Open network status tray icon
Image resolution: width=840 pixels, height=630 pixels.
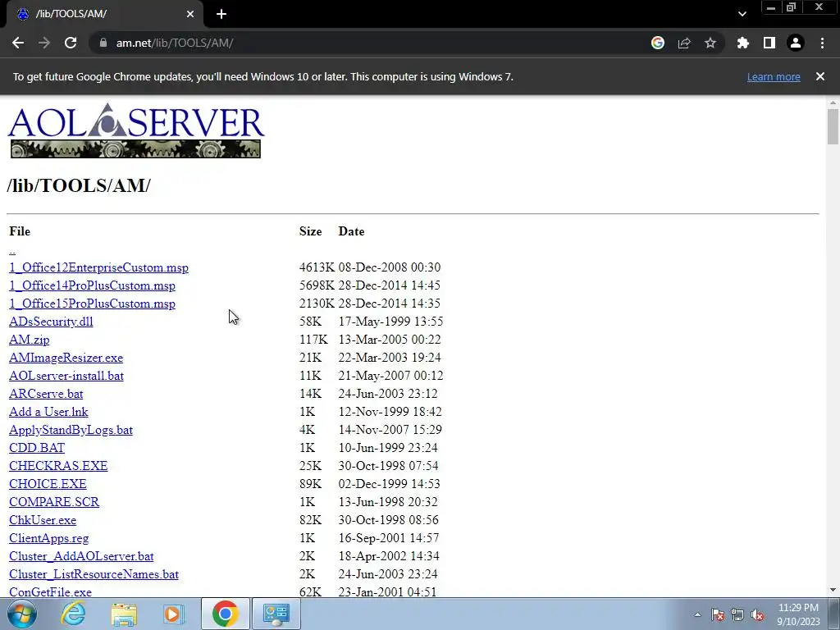737,614
